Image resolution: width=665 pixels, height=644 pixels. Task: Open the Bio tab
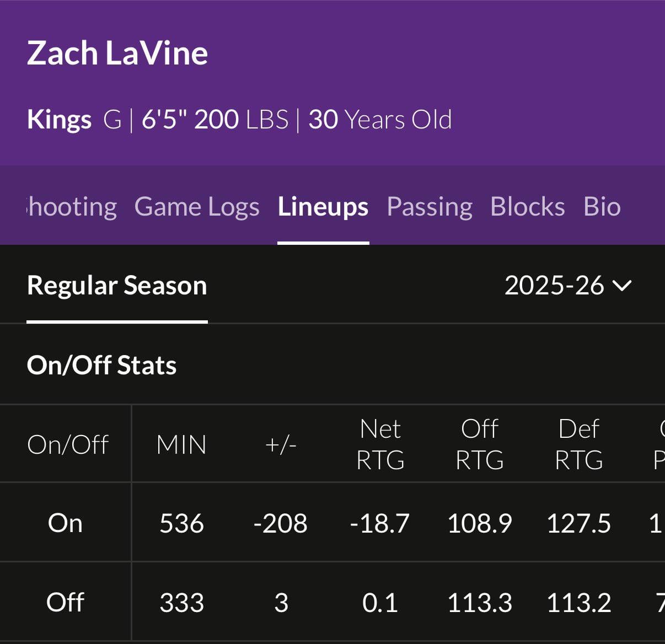coord(602,207)
